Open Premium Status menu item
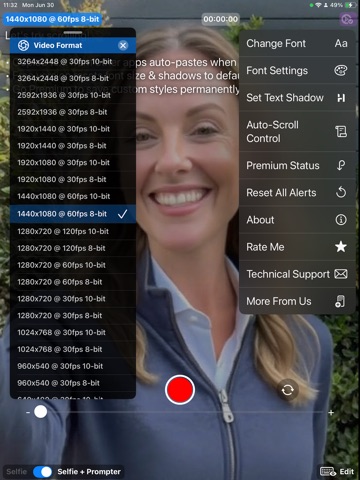The image size is (360, 480). [x=297, y=165]
